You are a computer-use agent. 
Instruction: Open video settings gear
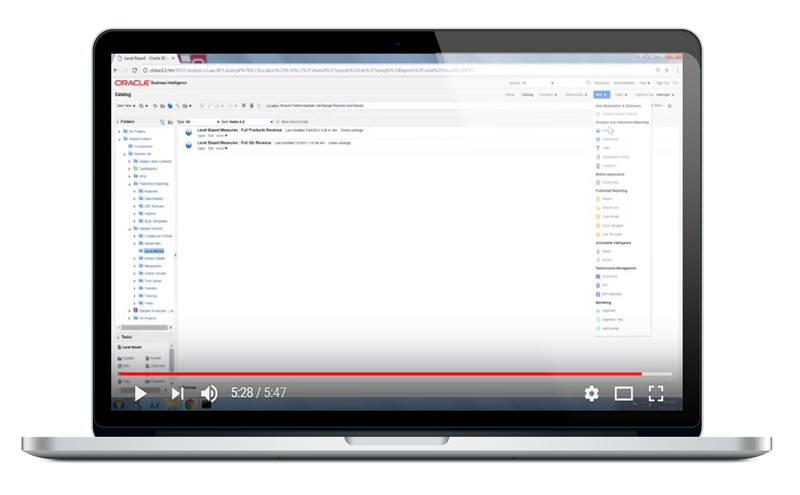click(591, 393)
